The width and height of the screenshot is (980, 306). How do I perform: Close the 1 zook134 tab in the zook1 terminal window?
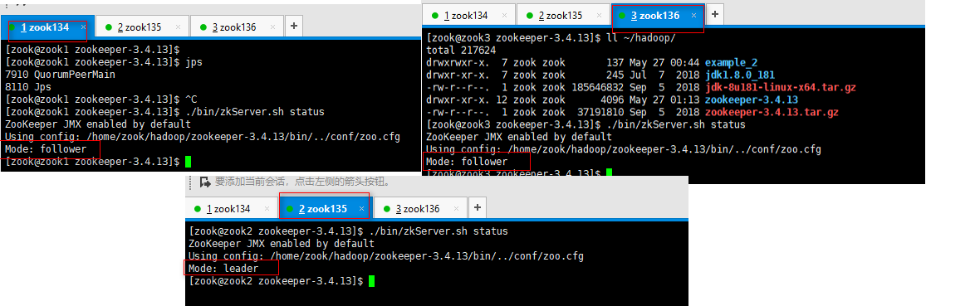point(83,27)
